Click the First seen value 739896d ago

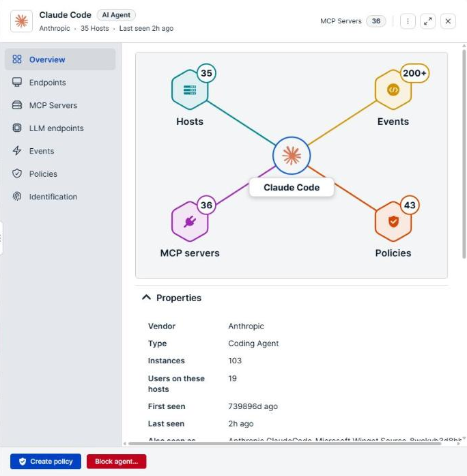tap(253, 406)
